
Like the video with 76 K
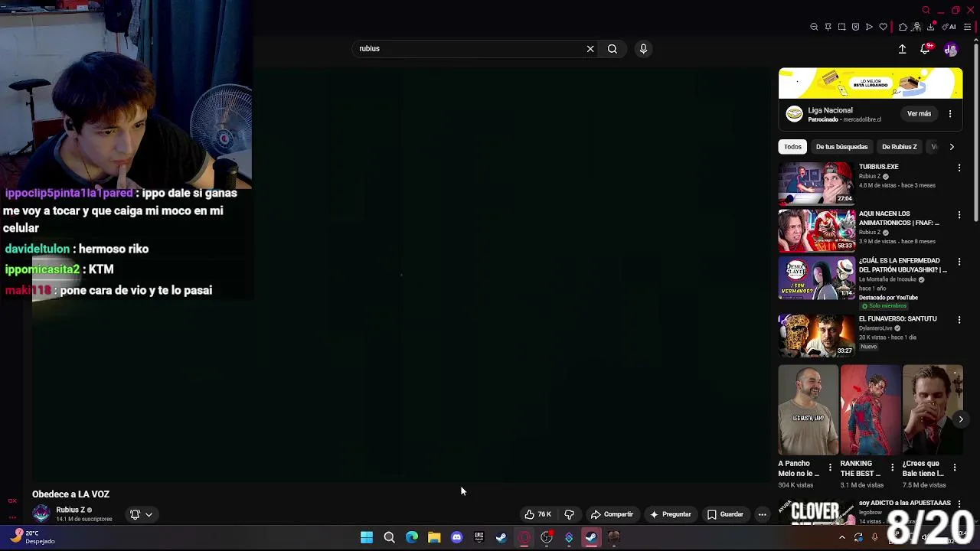coord(537,514)
